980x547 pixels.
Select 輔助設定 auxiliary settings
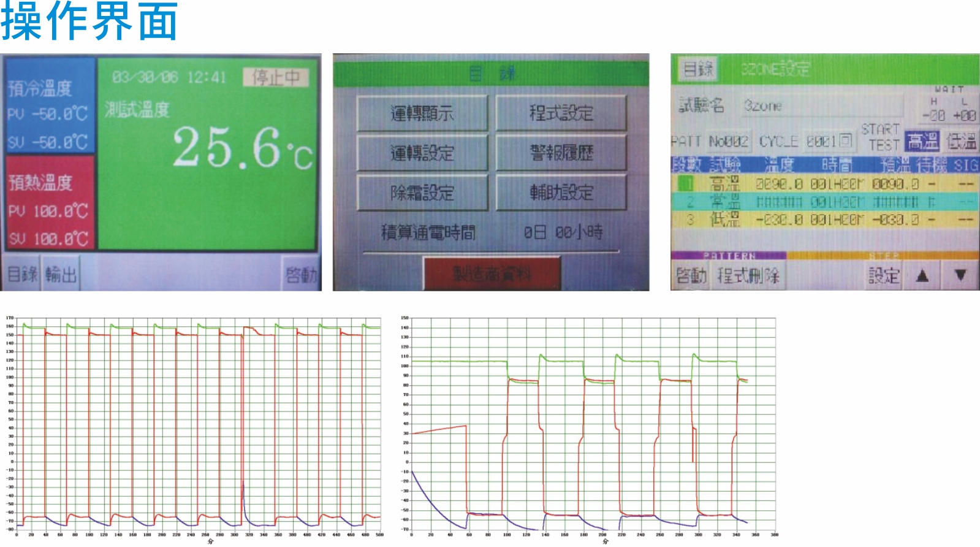tap(561, 193)
